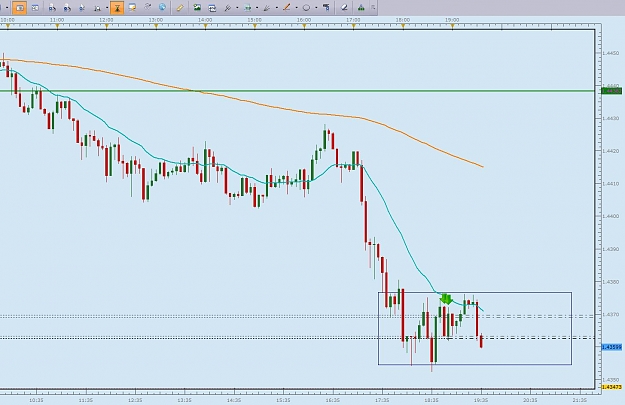
Task: Click the yellow marker under 16:00
Action: (304, 27)
